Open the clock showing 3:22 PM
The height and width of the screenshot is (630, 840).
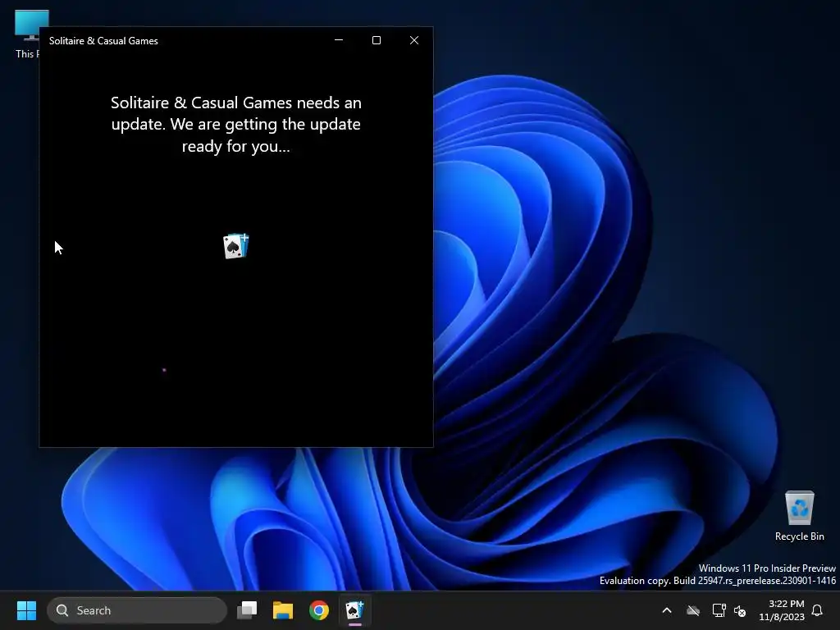(x=782, y=610)
